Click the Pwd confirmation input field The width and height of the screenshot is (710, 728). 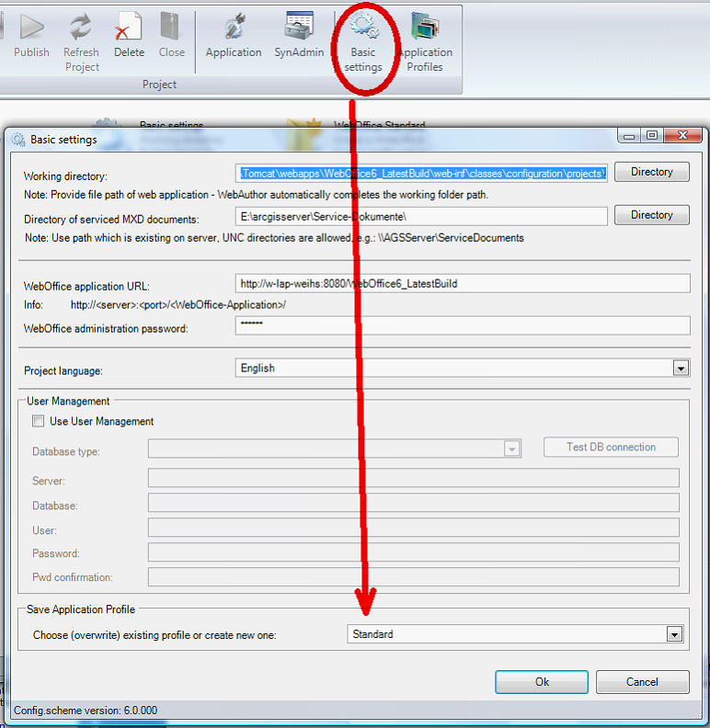point(414,576)
